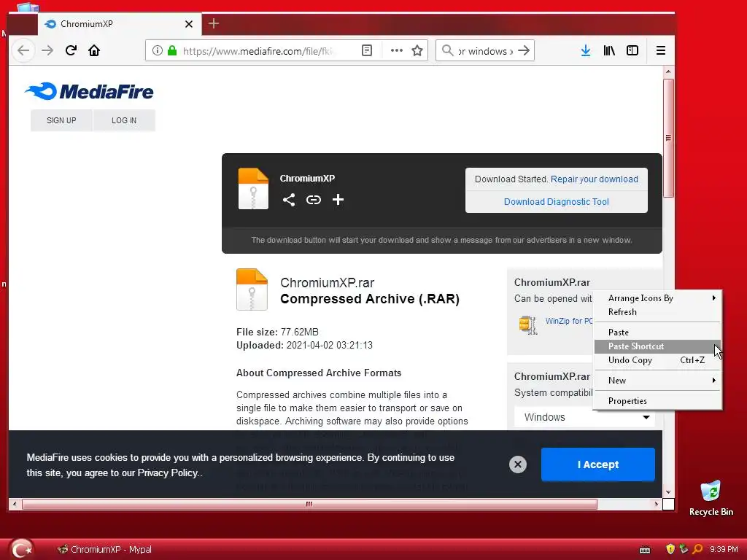This screenshot has height=560, width=747.
Task: Expand the Arrange Icons By submenu
Action: click(657, 298)
